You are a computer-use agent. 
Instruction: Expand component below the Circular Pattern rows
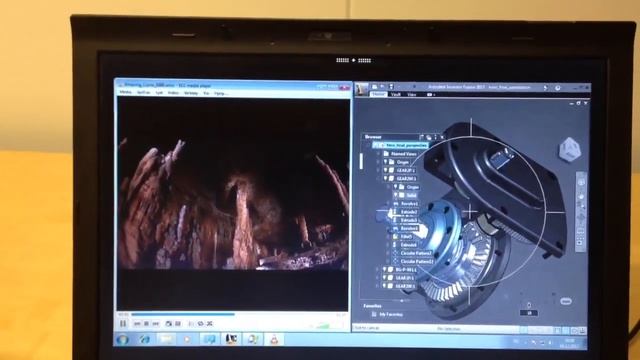[x=378, y=269]
